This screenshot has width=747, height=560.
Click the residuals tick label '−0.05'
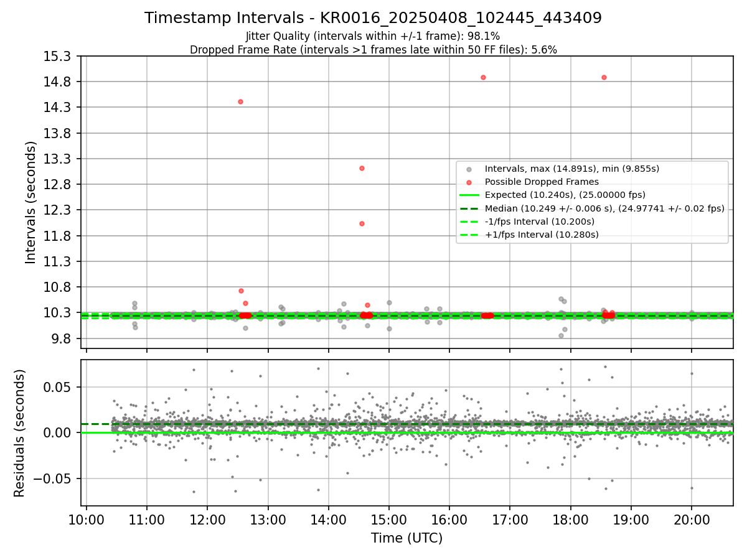click(53, 478)
